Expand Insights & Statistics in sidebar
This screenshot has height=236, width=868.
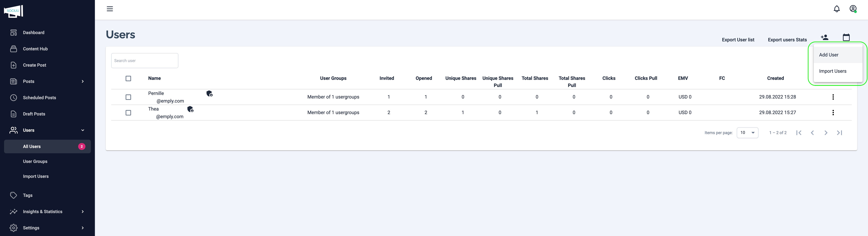coord(83,212)
